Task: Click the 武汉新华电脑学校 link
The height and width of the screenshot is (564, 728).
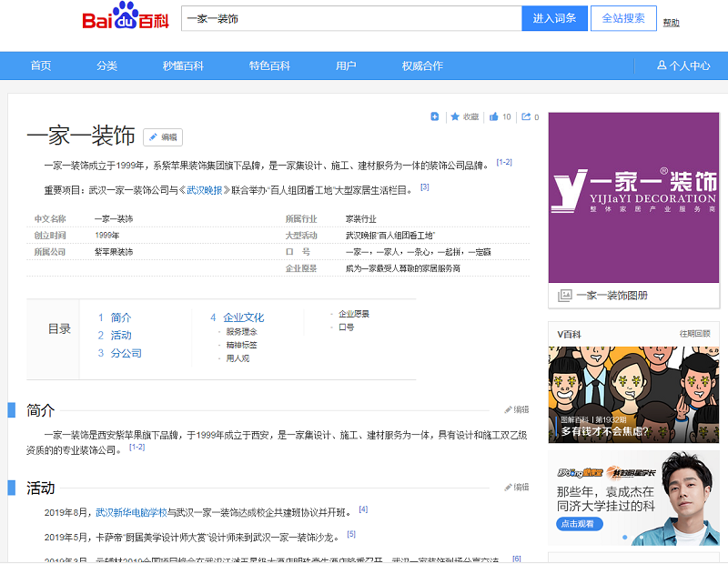Action: click(132, 512)
